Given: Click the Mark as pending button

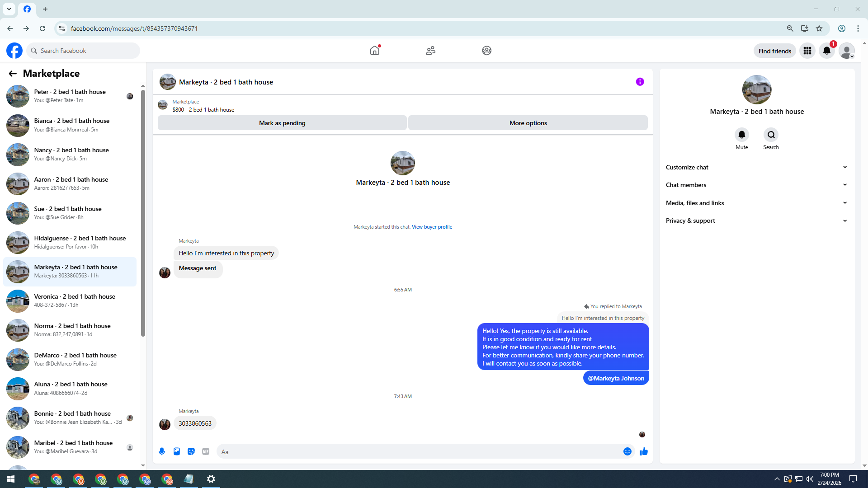Looking at the screenshot, I should click(x=282, y=123).
